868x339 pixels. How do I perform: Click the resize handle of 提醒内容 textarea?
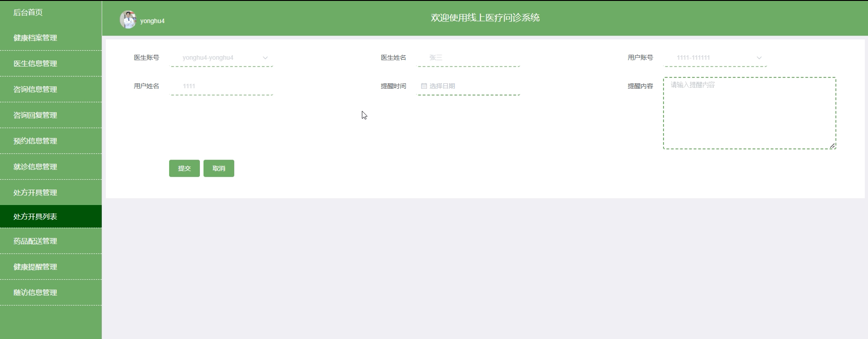click(832, 146)
